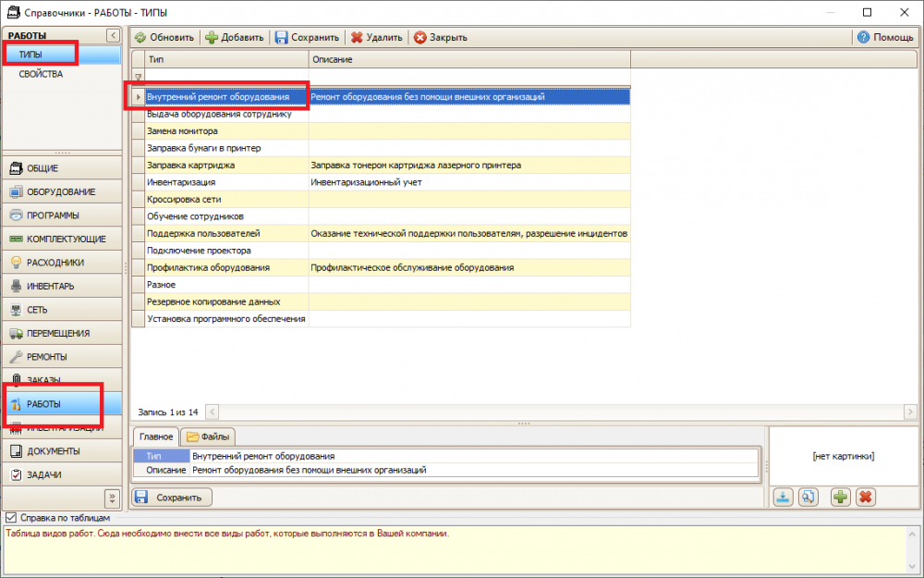The width and height of the screenshot is (924, 578).
Task: Open the РАБОТЫ section
Action: tap(63, 404)
